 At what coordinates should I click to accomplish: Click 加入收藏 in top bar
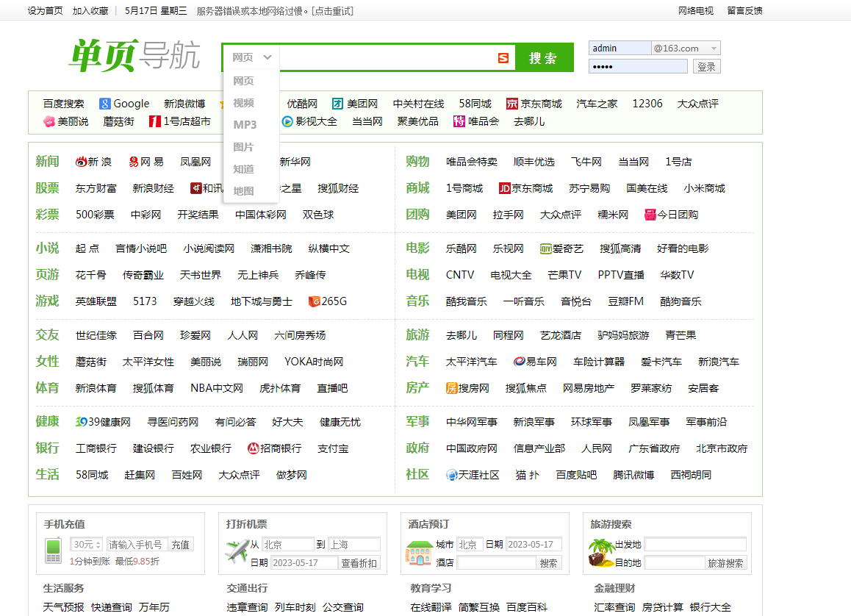pyautogui.click(x=90, y=11)
